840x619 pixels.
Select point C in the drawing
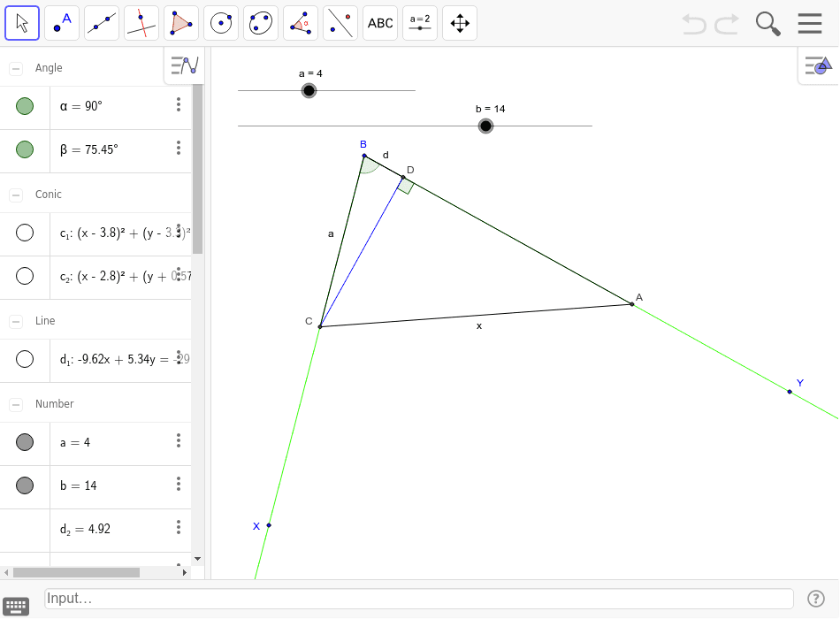pos(320,326)
